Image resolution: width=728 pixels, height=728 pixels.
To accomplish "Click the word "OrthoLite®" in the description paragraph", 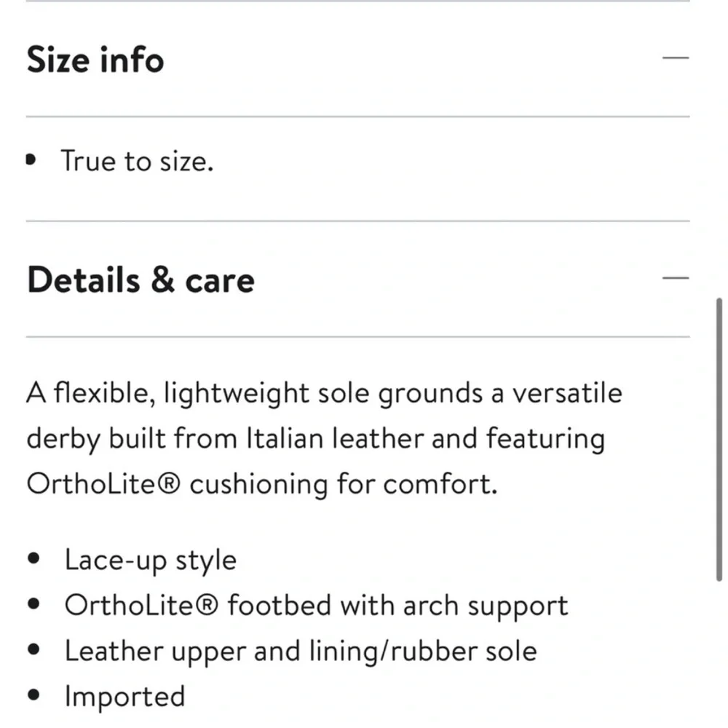I will pyautogui.click(x=103, y=485).
